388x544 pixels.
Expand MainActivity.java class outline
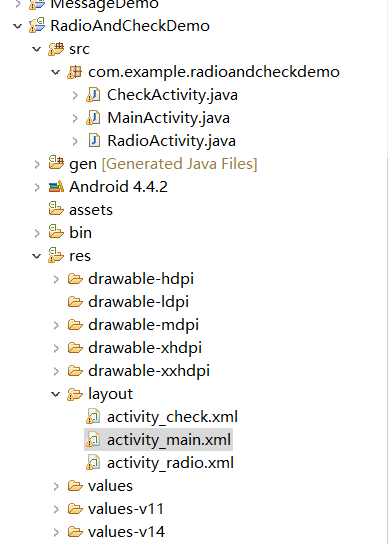75,118
